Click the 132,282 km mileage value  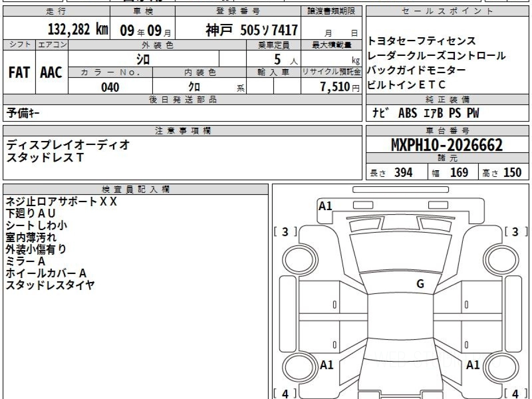click(78, 30)
